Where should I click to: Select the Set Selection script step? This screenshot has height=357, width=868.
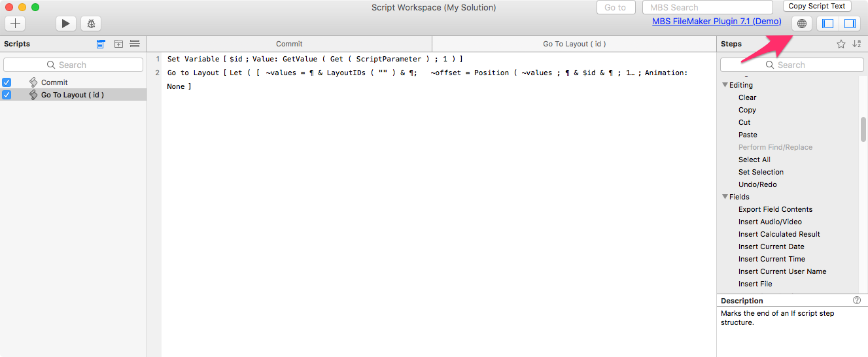pyautogui.click(x=761, y=172)
